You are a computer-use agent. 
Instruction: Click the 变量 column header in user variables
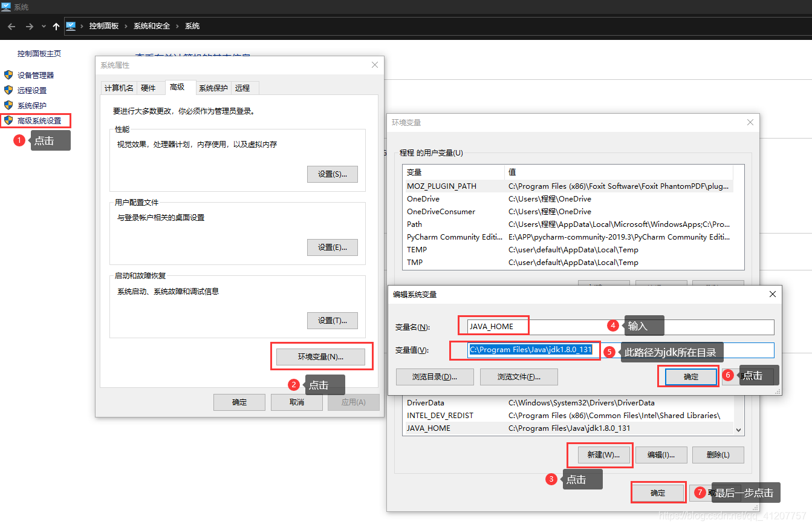453,172
